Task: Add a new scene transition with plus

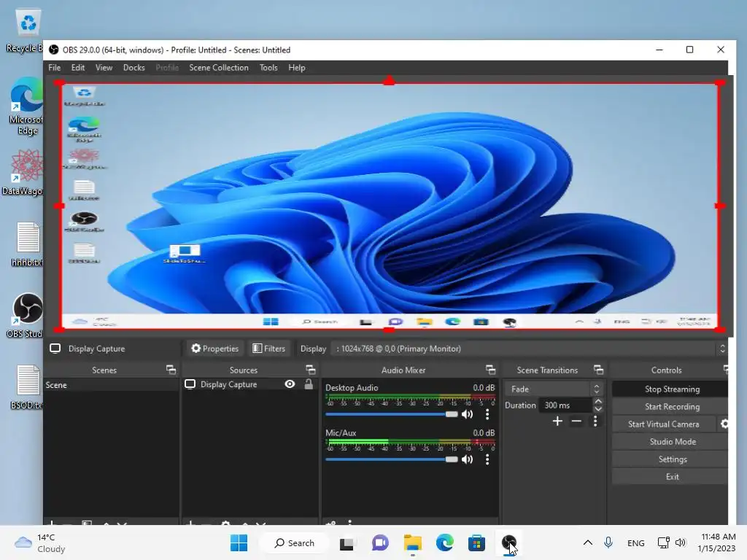Action: 557,421
